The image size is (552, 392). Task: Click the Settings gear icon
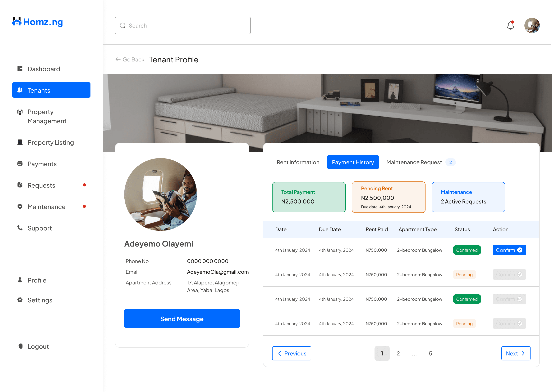click(20, 300)
